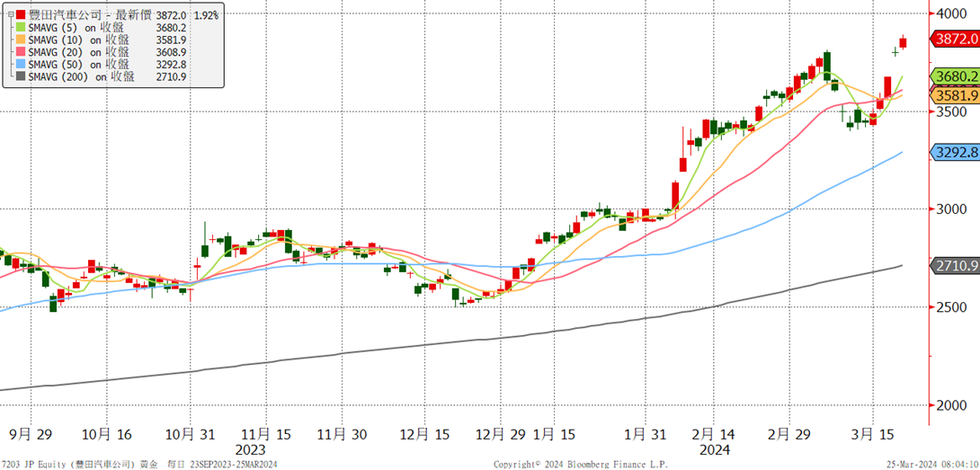This screenshot has width=980, height=470.
Task: Select the SMAVG (20) on 收盤 legend entry
Action: 102,52
